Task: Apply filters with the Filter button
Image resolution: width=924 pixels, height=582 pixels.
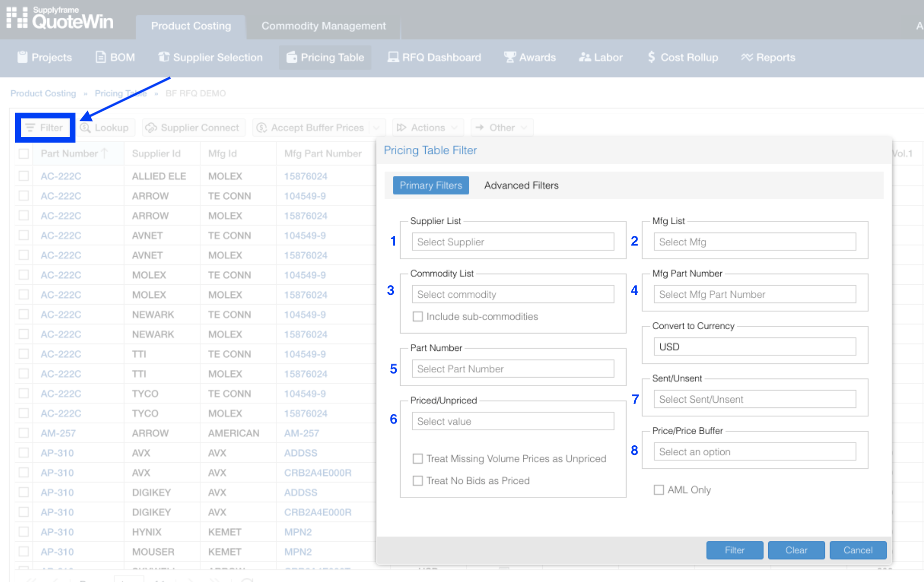Action: click(x=734, y=550)
